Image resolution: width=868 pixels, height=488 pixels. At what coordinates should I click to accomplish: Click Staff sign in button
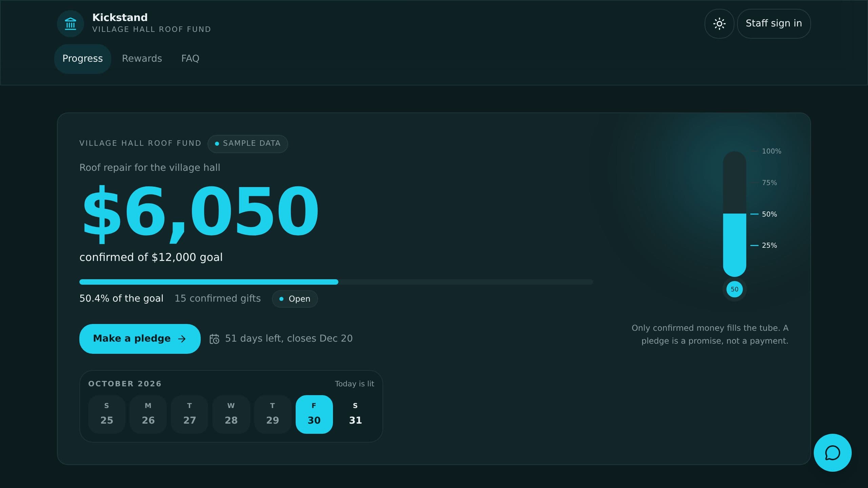coord(774,24)
